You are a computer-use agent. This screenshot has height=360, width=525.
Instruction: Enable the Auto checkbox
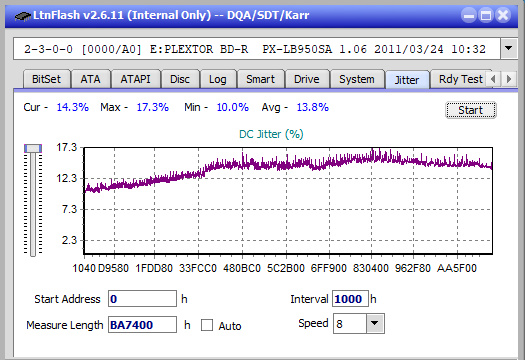click(207, 325)
